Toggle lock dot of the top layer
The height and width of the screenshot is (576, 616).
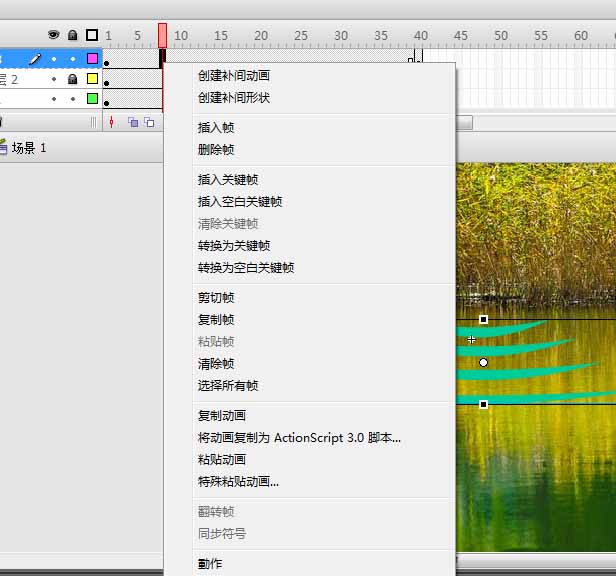(x=73, y=59)
